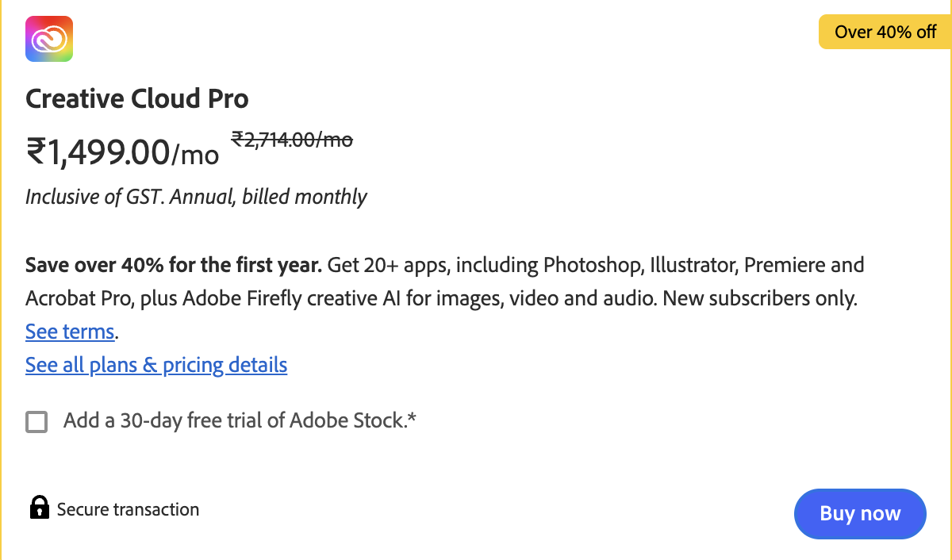Click the padlock icon beside Secure transaction
This screenshot has width=952, height=560.
tap(39, 508)
